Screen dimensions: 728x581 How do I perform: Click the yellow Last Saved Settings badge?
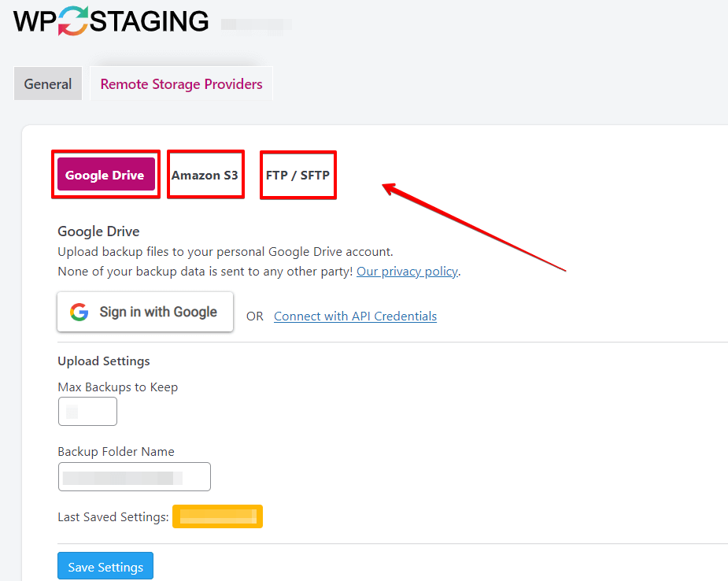pyautogui.click(x=218, y=516)
